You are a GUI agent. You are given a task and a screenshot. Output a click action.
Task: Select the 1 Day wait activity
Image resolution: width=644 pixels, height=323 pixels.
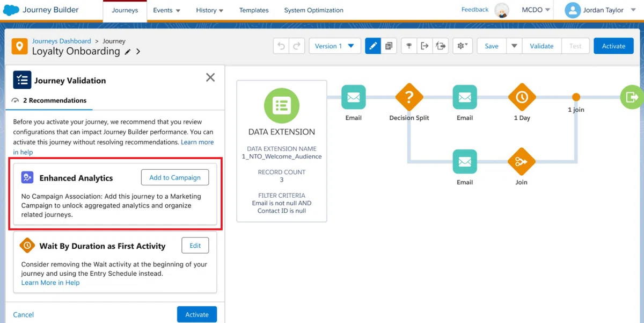[522, 97]
